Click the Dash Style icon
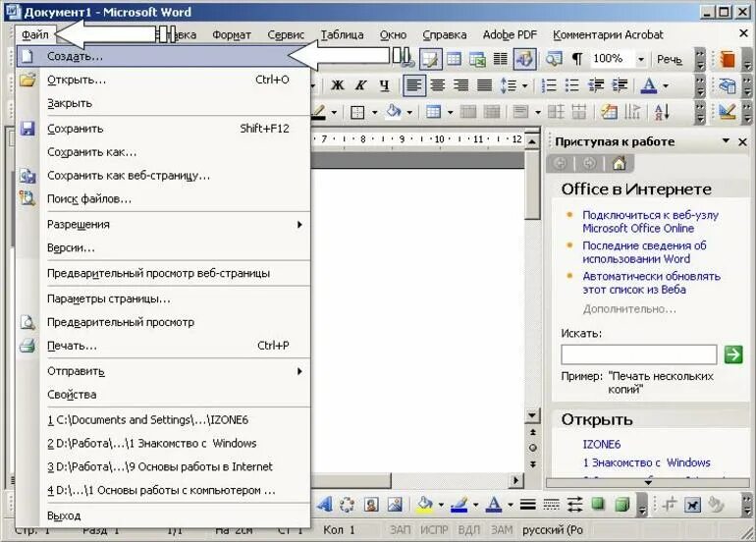This screenshot has height=542, width=756. pos(551,505)
